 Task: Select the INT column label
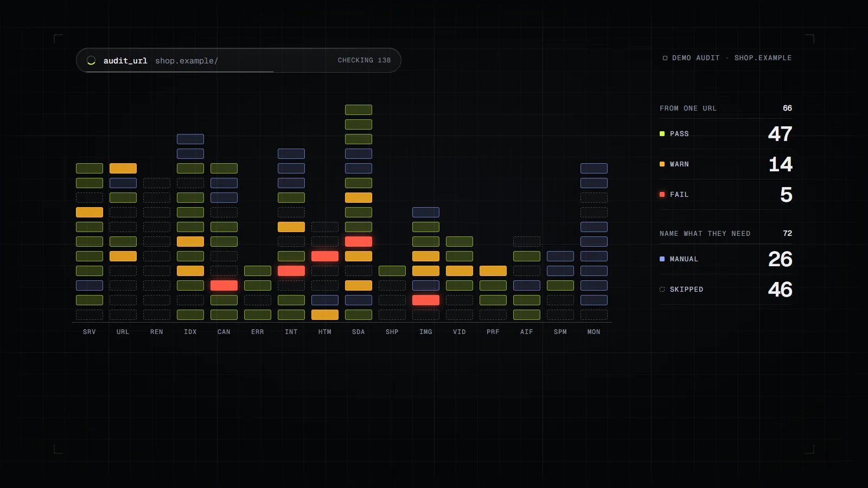[x=291, y=332]
